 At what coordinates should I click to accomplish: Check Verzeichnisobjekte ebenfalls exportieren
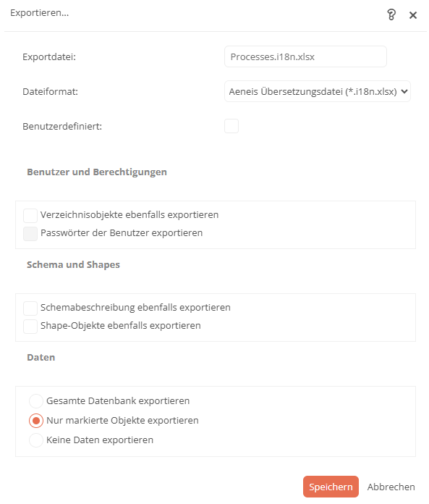click(x=30, y=215)
